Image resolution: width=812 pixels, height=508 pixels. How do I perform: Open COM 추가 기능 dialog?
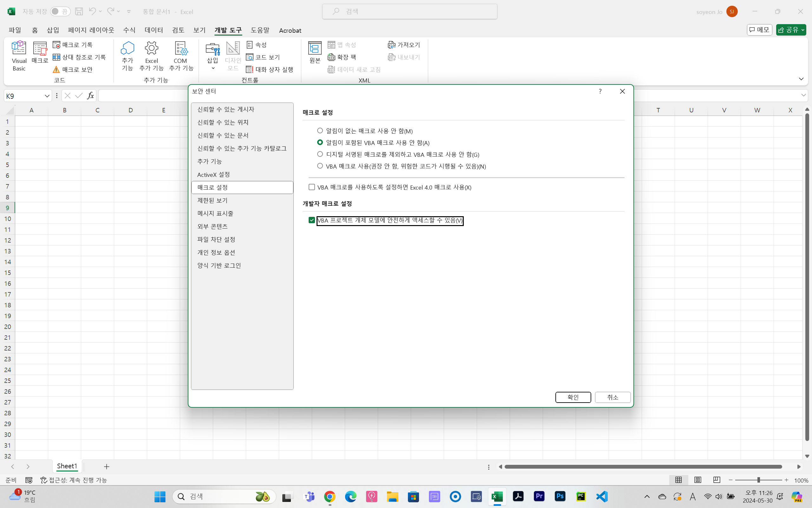pos(181,56)
